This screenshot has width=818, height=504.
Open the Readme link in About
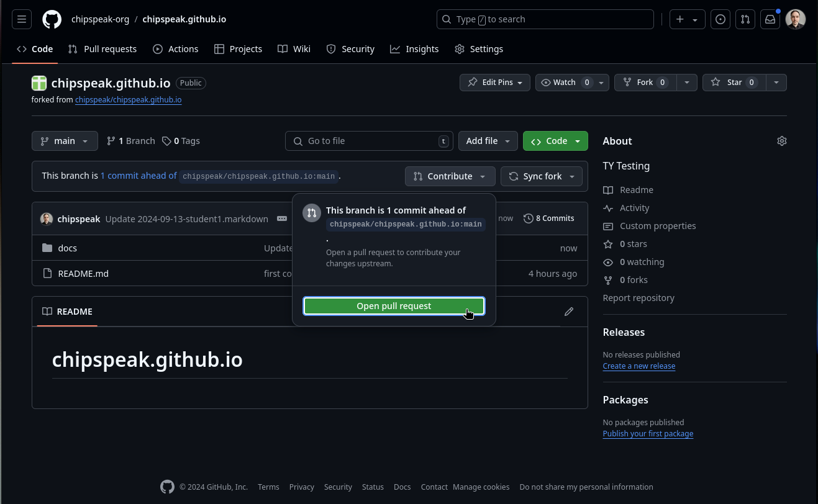628,190
